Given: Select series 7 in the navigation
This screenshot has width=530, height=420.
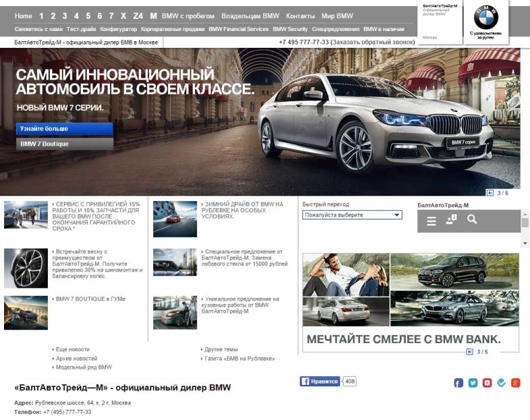Looking at the screenshot, I should click(111, 16).
